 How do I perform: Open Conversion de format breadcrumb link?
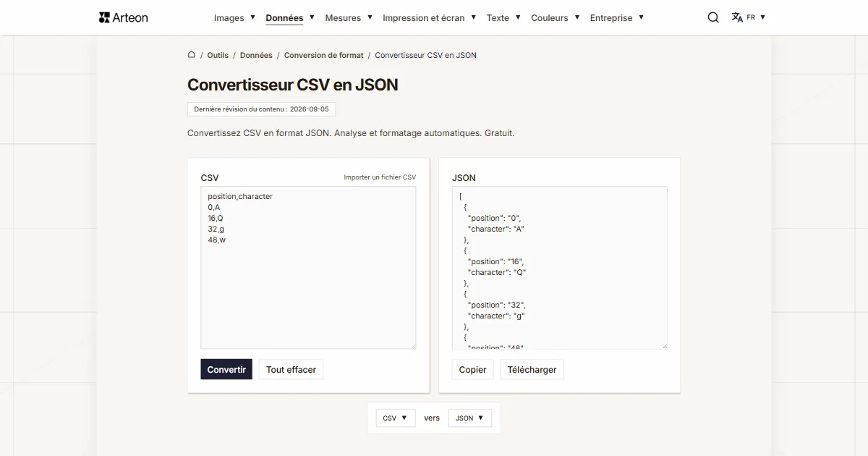324,55
